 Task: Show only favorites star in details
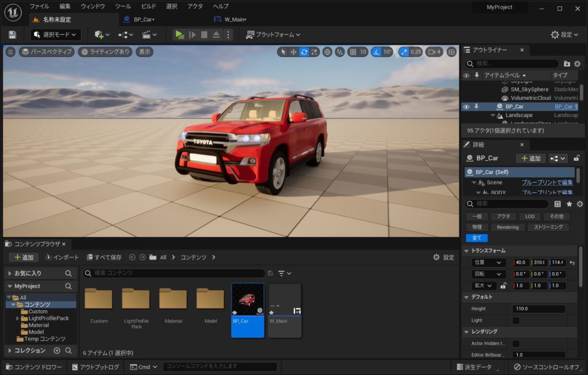[569, 204]
